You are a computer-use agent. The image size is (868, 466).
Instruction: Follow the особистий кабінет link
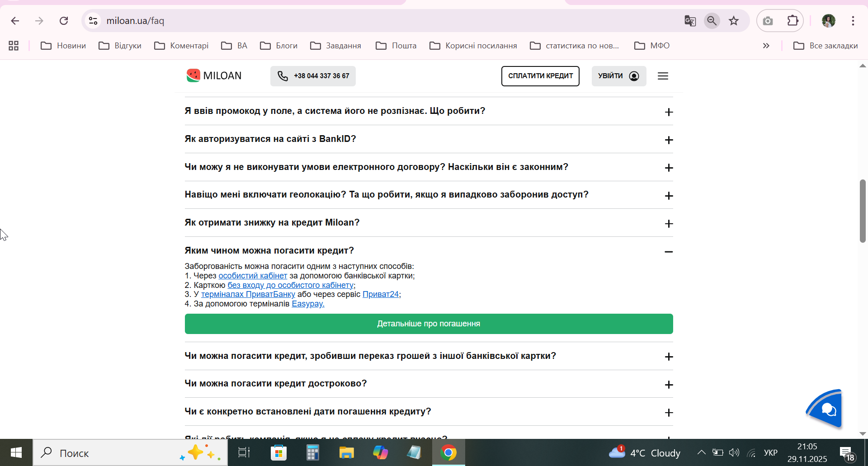253,276
